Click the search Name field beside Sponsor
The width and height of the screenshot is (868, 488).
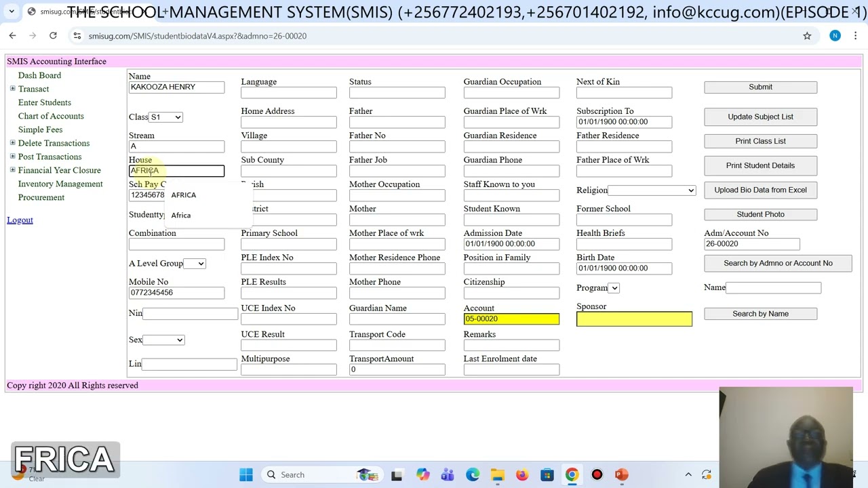pyautogui.click(x=773, y=287)
